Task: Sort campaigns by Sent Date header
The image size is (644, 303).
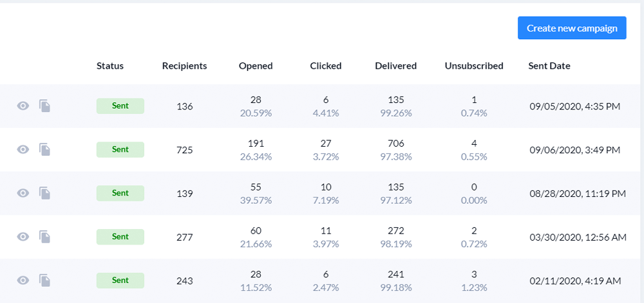Action: point(549,66)
